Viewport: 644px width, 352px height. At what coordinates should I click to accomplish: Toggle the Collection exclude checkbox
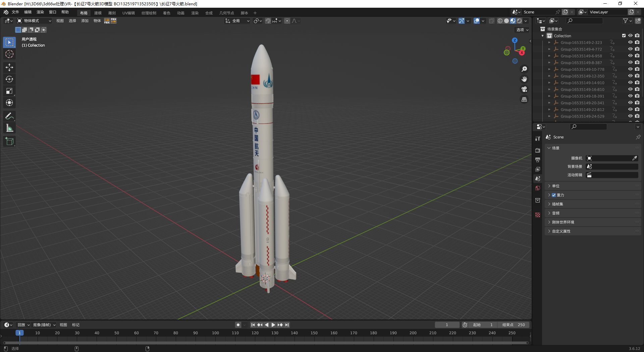(624, 36)
